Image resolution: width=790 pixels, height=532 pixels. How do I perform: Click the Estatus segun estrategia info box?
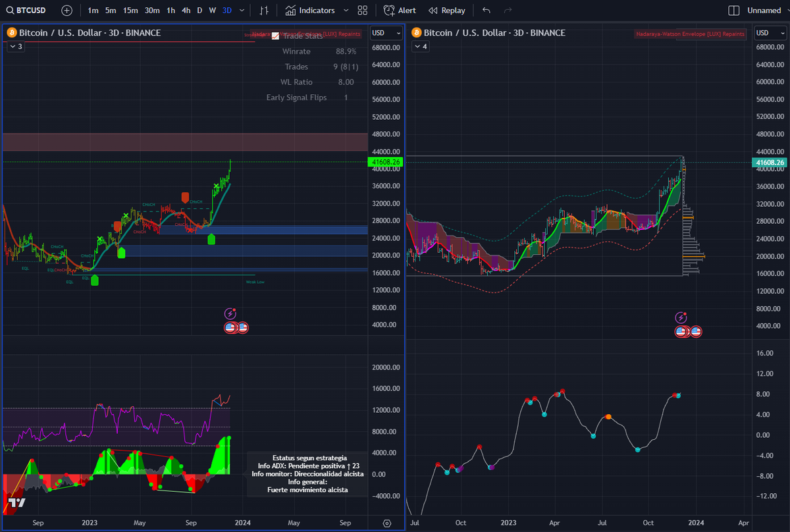click(308, 473)
